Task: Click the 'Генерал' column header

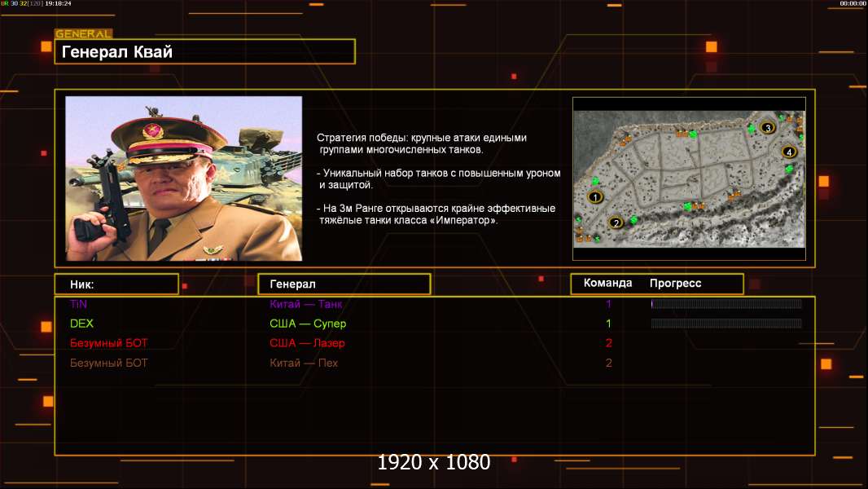Action: point(344,284)
